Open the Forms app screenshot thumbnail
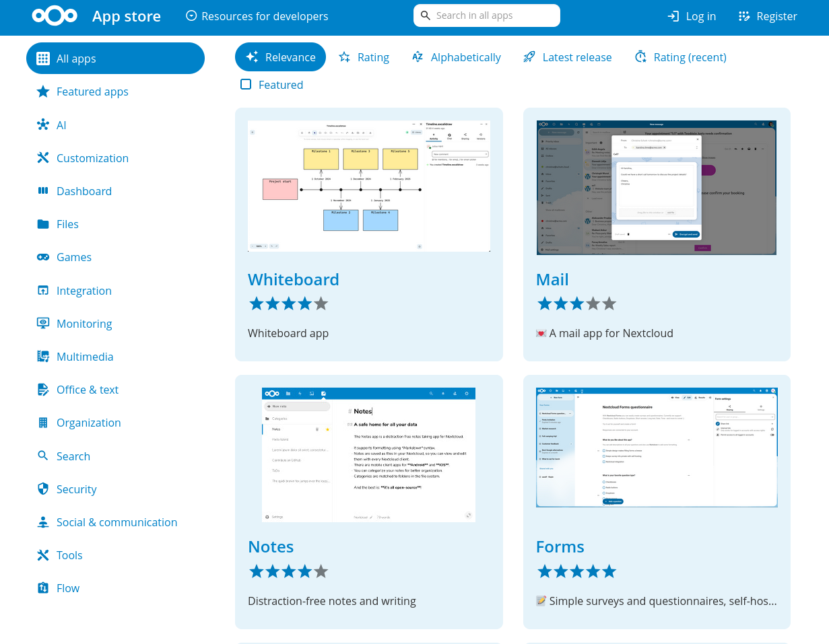This screenshot has height=644, width=829. 656,448
